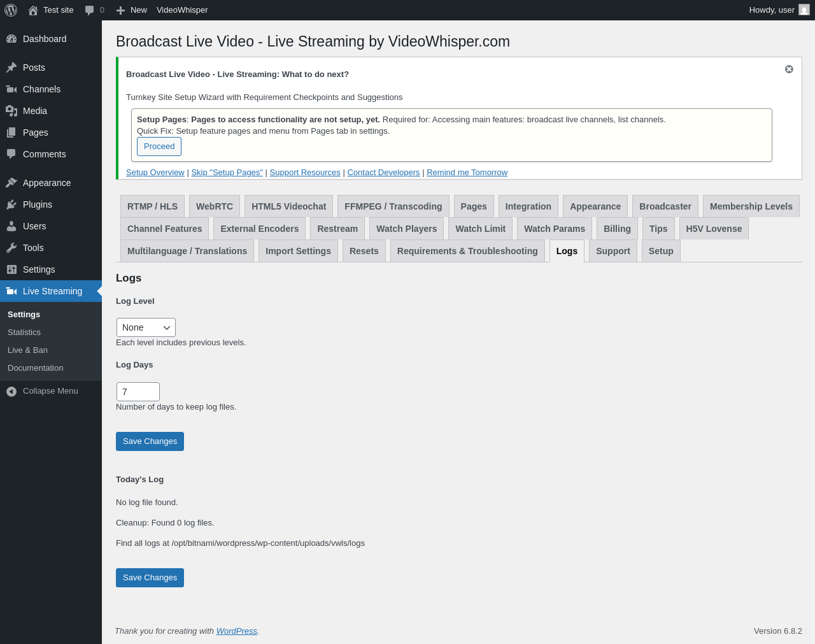Go to the Broadcaster tab
This screenshot has height=644, width=815.
click(x=665, y=206)
